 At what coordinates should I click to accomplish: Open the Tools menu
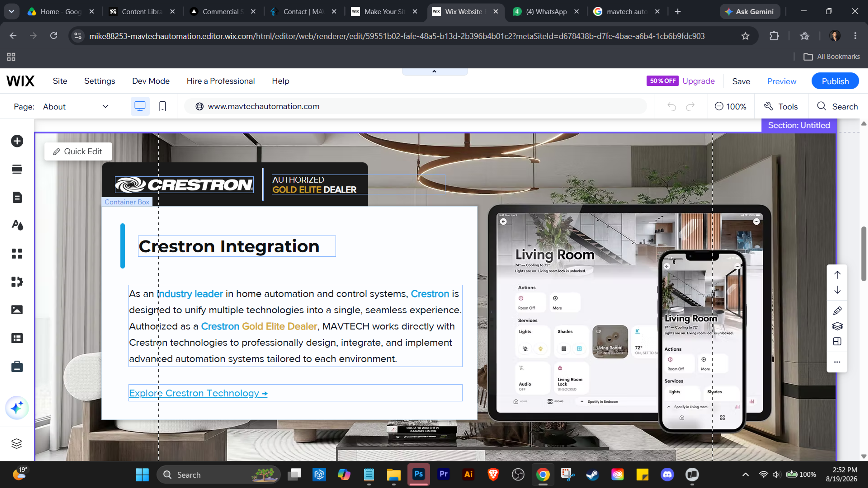coord(781,107)
